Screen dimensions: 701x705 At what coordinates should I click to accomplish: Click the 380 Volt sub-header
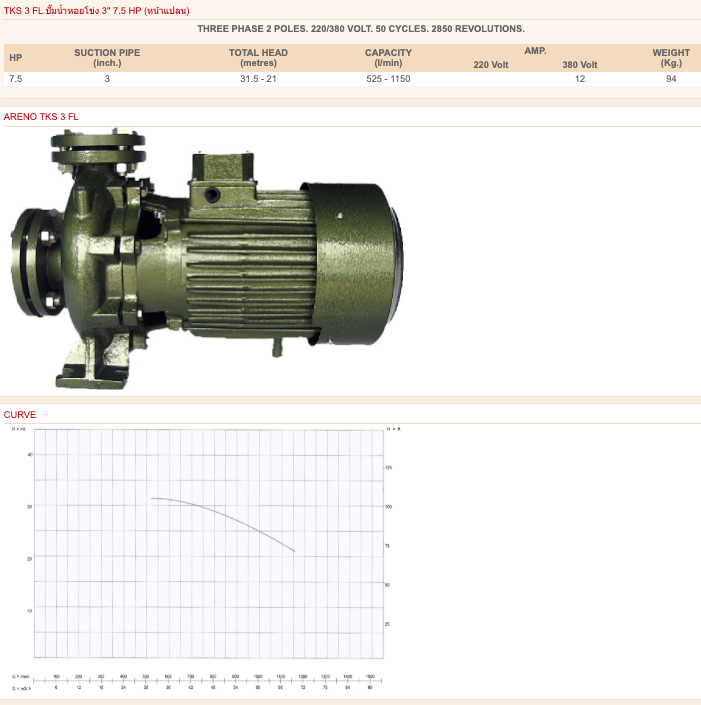click(x=580, y=65)
